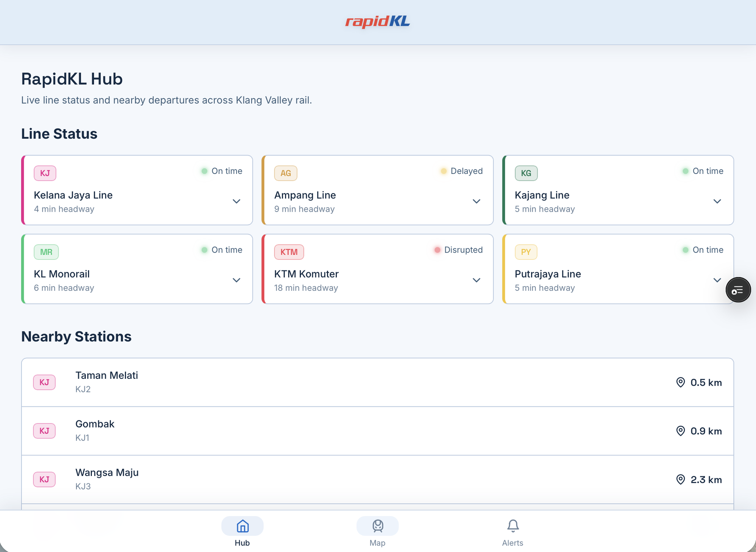Click green status dot on Putrajaya Line card
This screenshot has height=552, width=756.
coord(686,250)
